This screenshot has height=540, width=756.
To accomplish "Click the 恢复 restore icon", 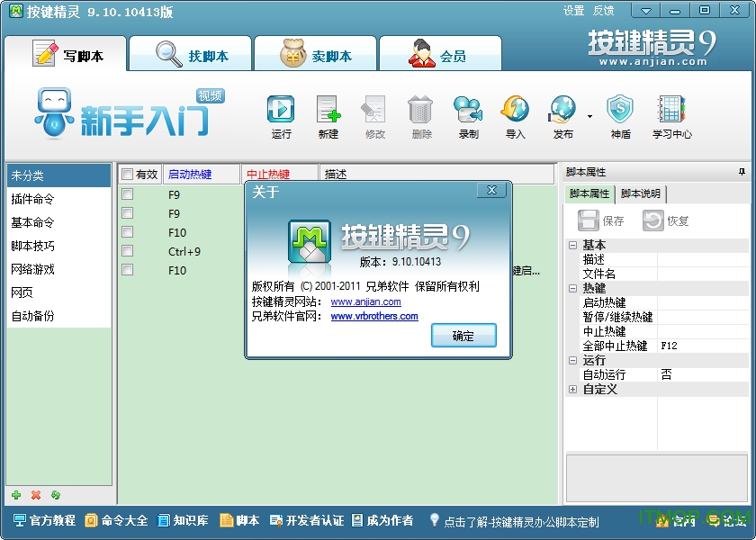I will (x=652, y=220).
